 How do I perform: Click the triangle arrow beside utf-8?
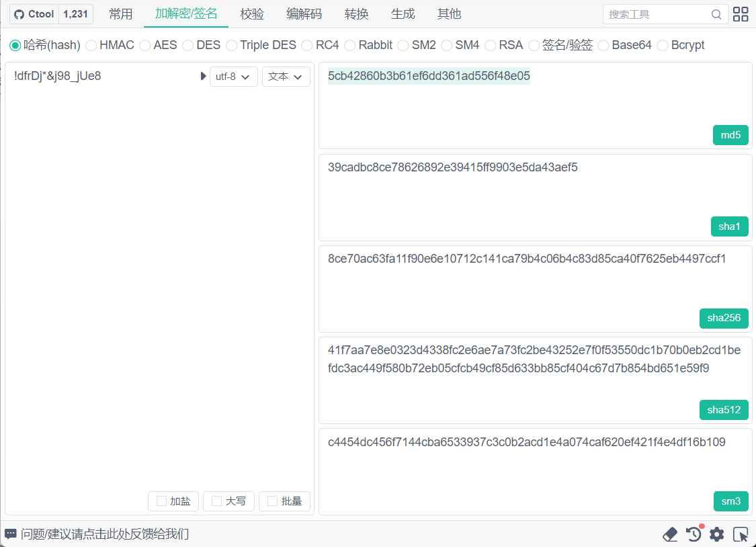click(x=203, y=76)
